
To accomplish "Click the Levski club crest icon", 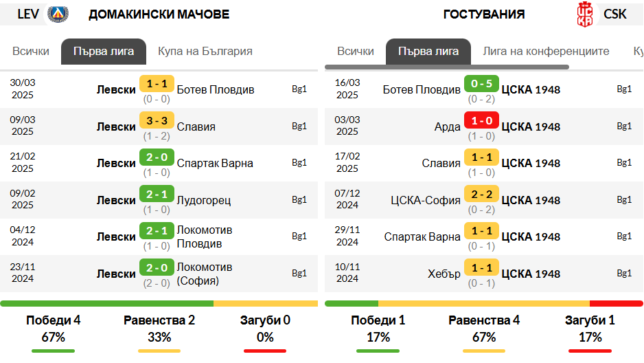I will point(58,14).
